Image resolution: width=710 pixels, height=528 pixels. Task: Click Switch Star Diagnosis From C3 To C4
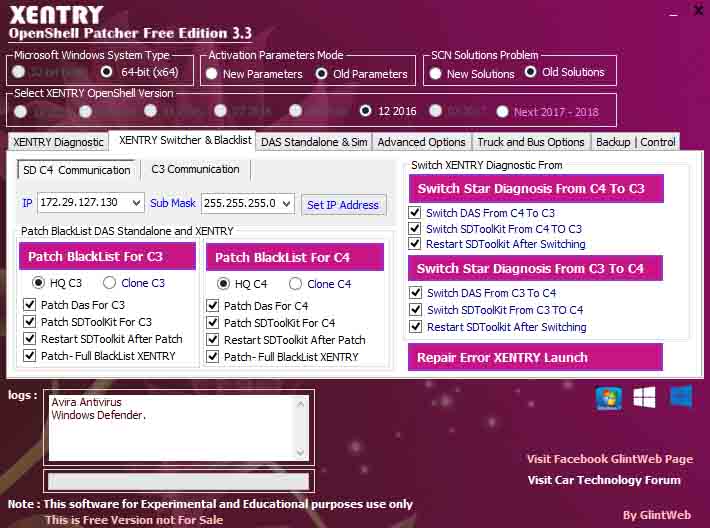click(x=535, y=268)
